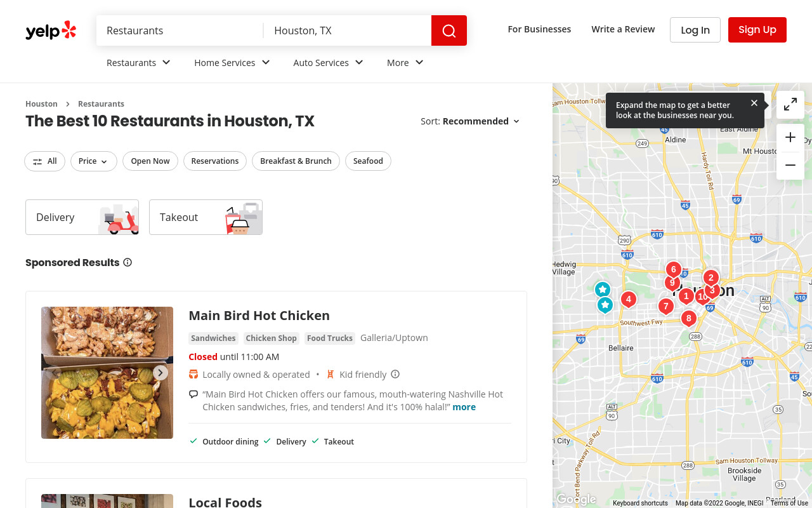Open the For Businesses link
This screenshot has width=812, height=508.
539,29
